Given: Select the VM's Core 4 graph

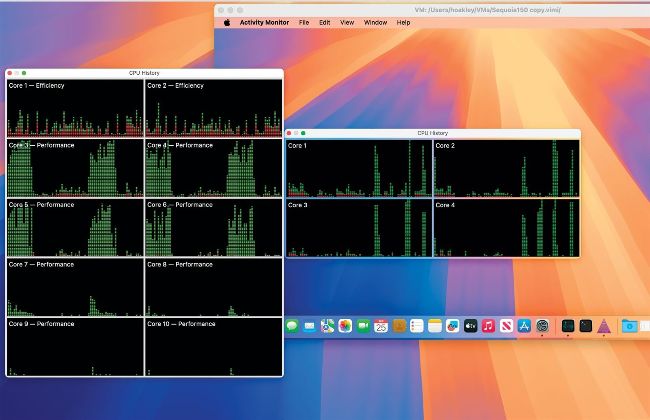Looking at the screenshot, I should [506, 228].
